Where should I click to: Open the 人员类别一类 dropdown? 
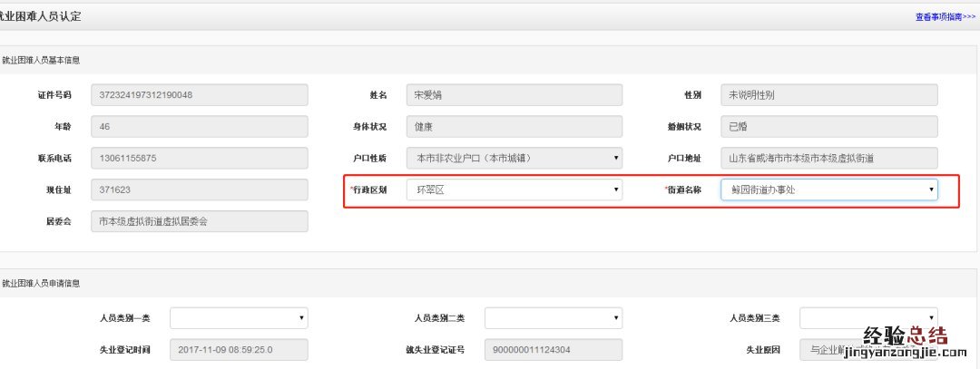(239, 318)
